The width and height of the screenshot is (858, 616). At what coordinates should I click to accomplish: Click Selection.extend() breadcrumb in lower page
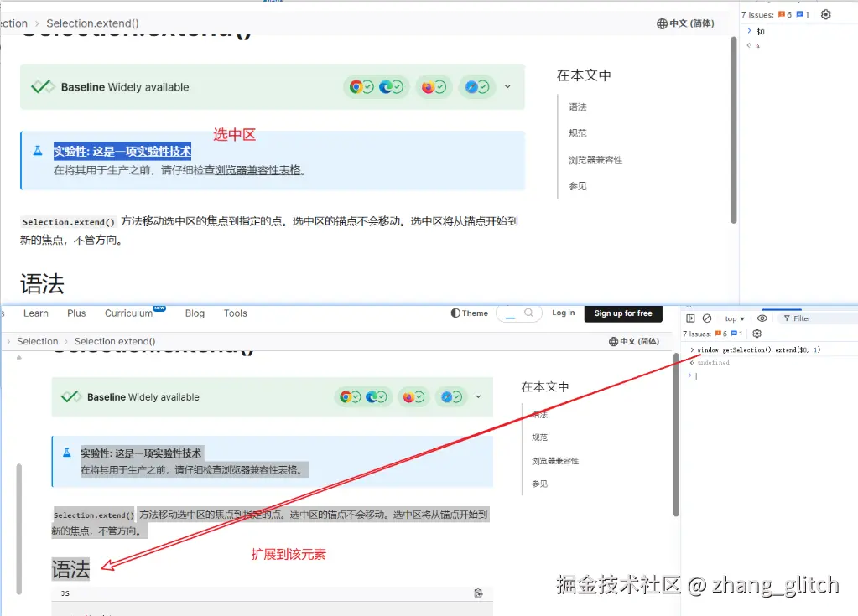coord(115,341)
